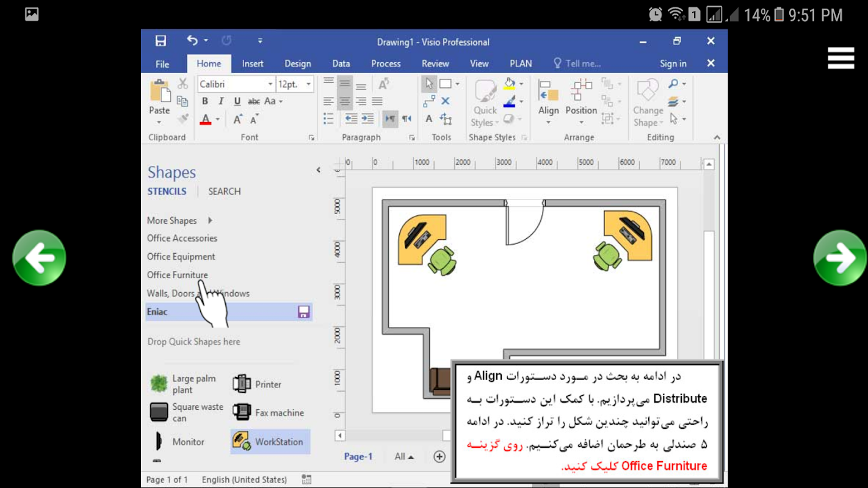Toggle strikethrough text formatting
Screen dimensions: 868x488
tap(254, 101)
